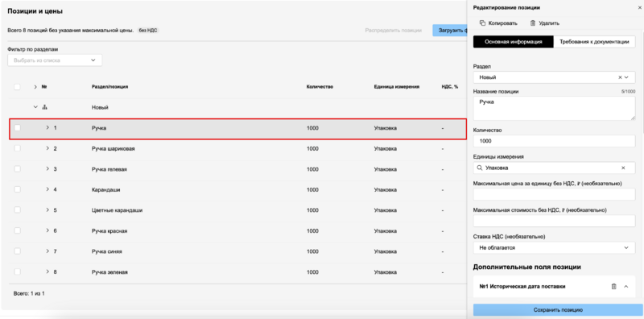The width and height of the screenshot is (644, 319).
Task: Click the без НДС badge
Action: click(x=148, y=31)
